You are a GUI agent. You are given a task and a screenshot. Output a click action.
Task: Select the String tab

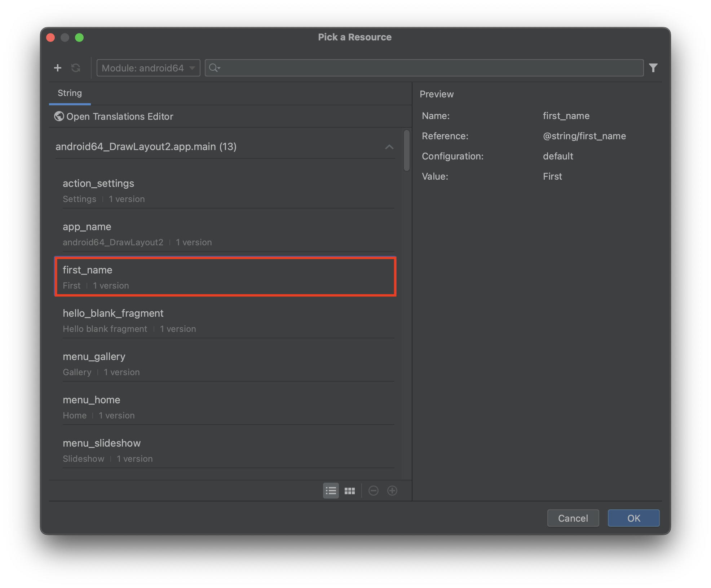pos(70,93)
